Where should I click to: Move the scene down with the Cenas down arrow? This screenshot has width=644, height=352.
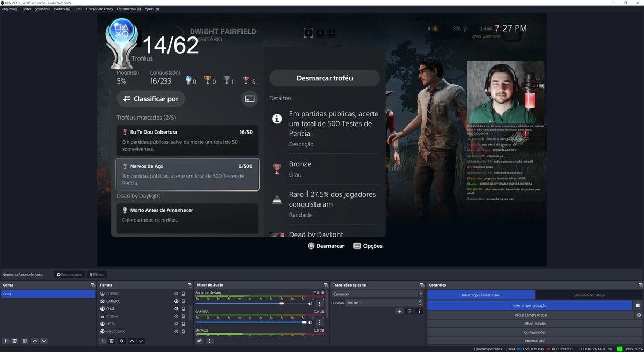pos(44,341)
